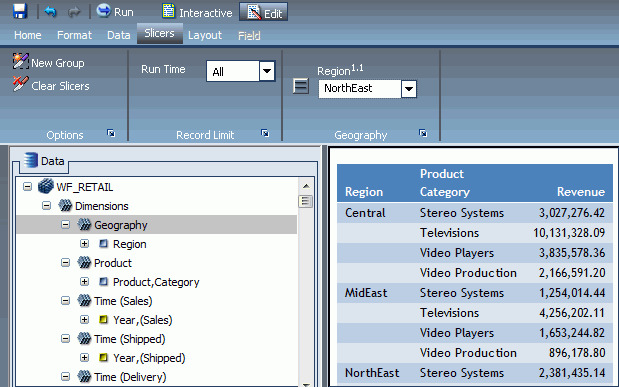Open Options group dialog launcher
The height and width of the screenshot is (387, 619).
111,133
